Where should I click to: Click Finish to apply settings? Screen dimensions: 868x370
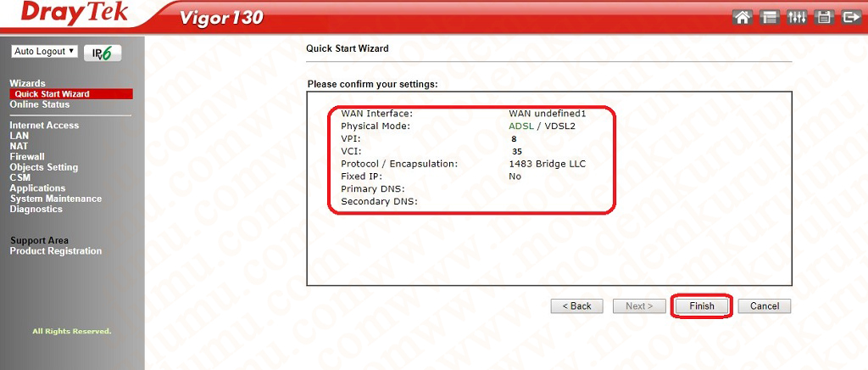point(701,306)
